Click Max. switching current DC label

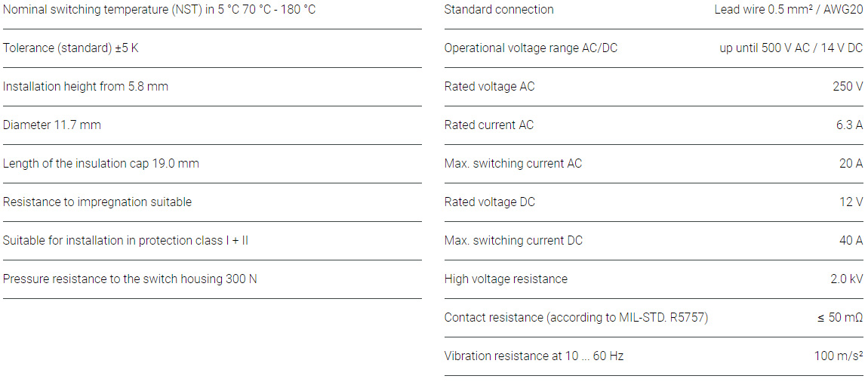(513, 241)
